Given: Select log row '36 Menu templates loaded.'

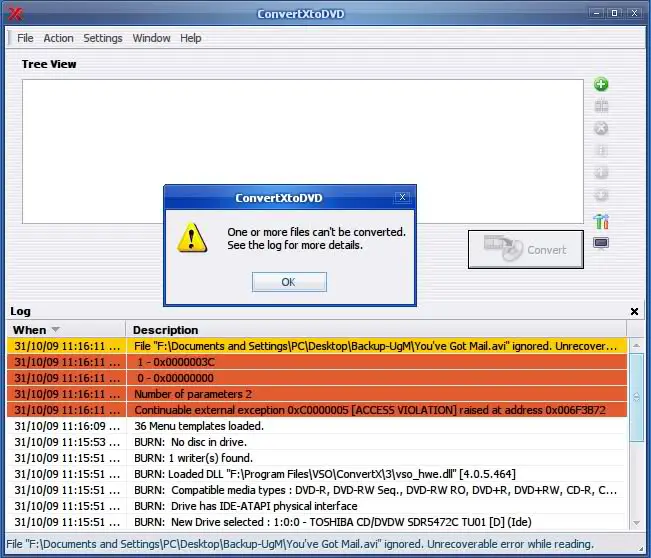Looking at the screenshot, I should click(317, 426).
